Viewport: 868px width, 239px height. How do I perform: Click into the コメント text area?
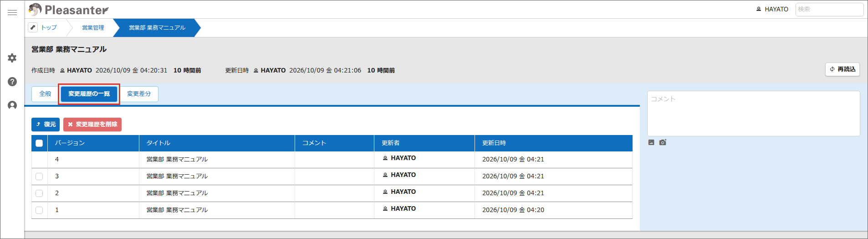754,114
